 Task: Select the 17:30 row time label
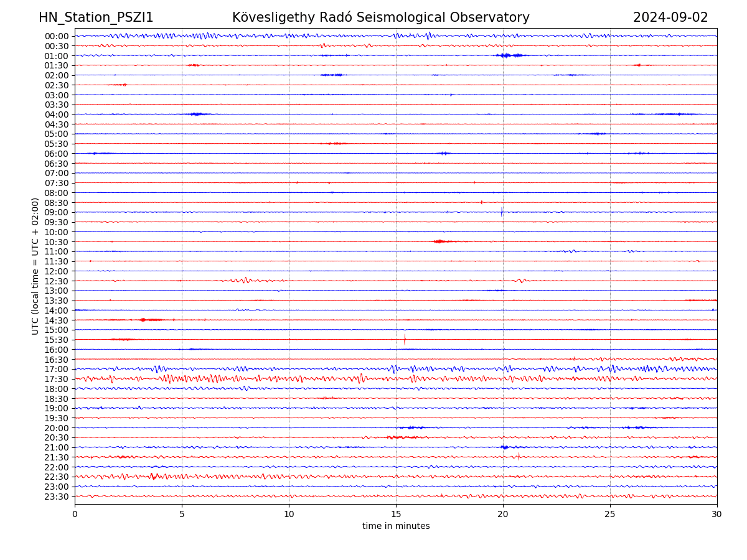pyautogui.click(x=57, y=379)
